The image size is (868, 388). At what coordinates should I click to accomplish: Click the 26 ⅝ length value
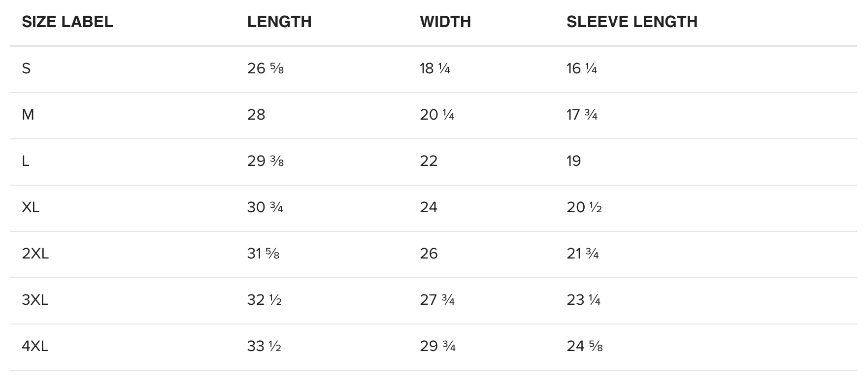pyautogui.click(x=266, y=68)
